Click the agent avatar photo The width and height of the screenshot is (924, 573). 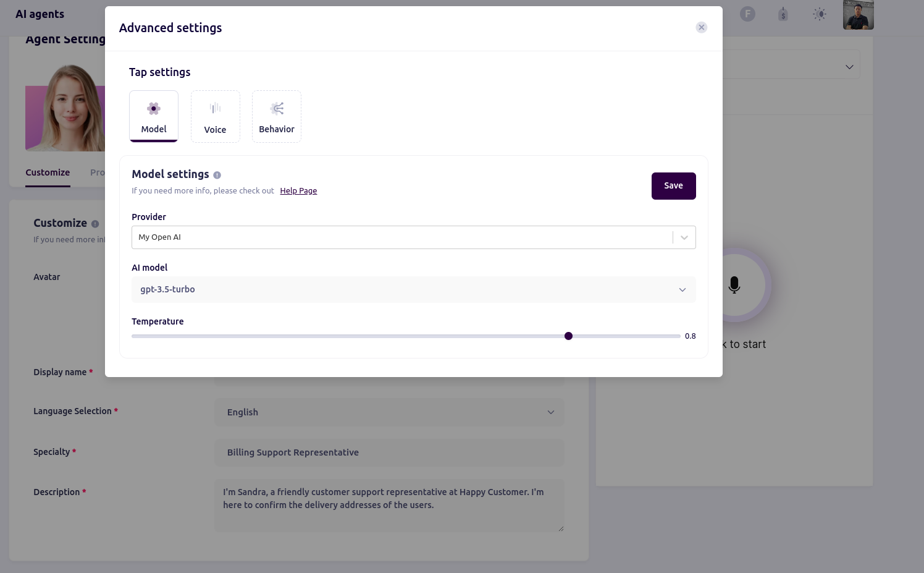(x=65, y=108)
